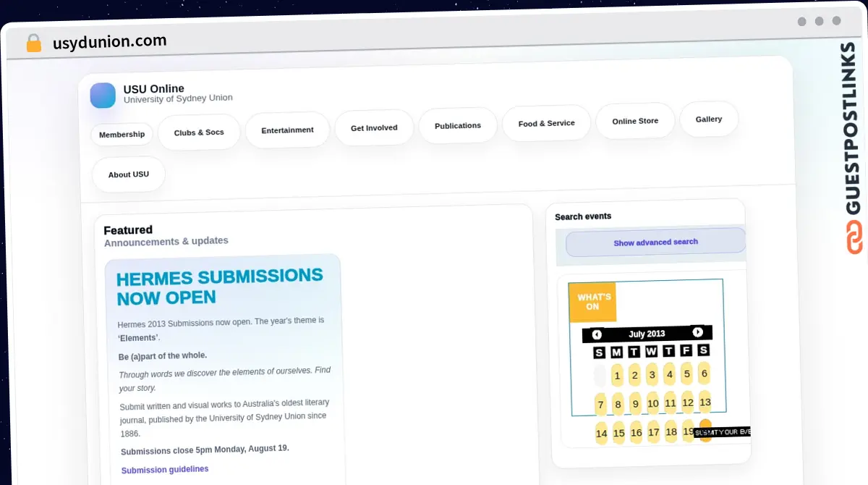Open the Publications menu item
The width and height of the screenshot is (868, 485).
tap(458, 126)
